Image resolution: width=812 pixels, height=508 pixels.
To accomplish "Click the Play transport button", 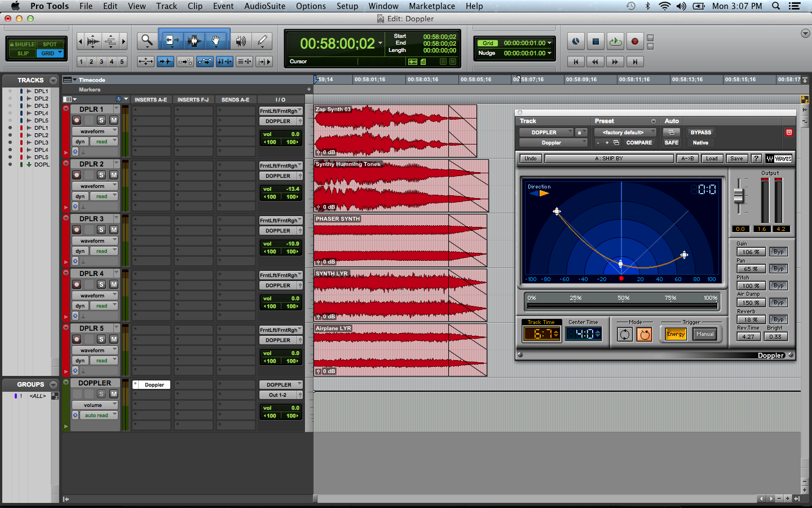I will [615, 41].
